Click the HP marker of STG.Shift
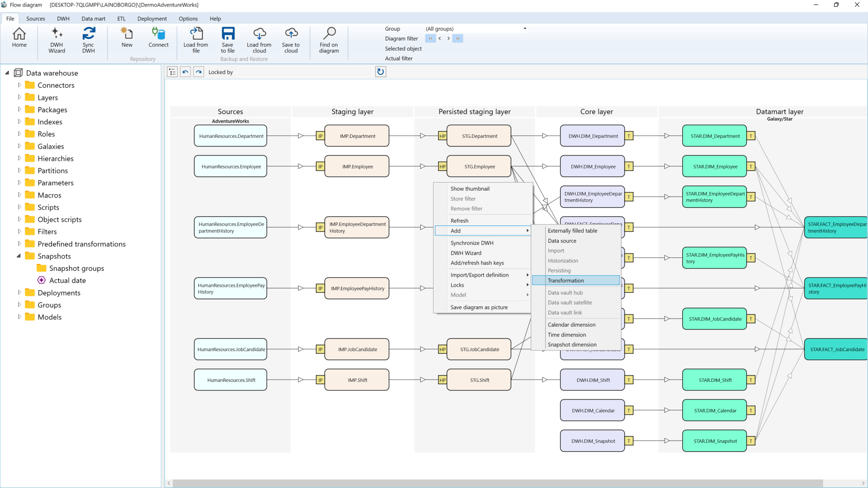Image resolution: width=868 pixels, height=488 pixels. pos(442,380)
